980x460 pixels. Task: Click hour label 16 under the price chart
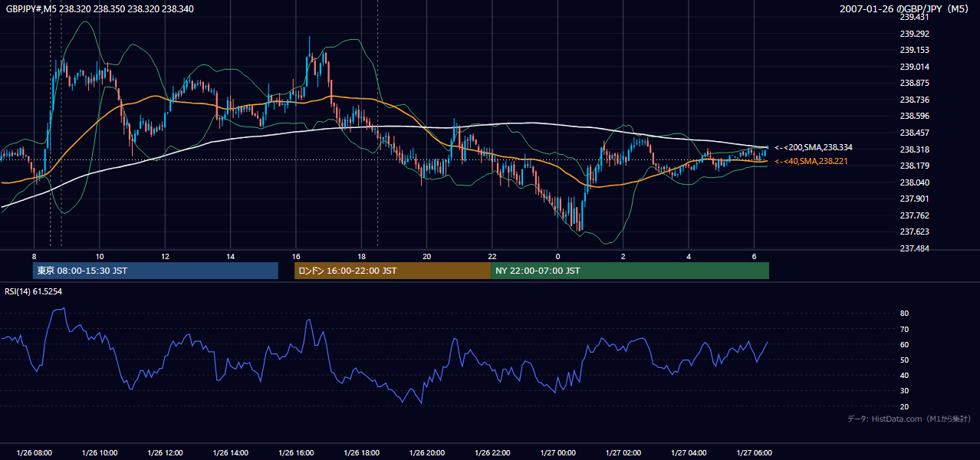pos(296,256)
